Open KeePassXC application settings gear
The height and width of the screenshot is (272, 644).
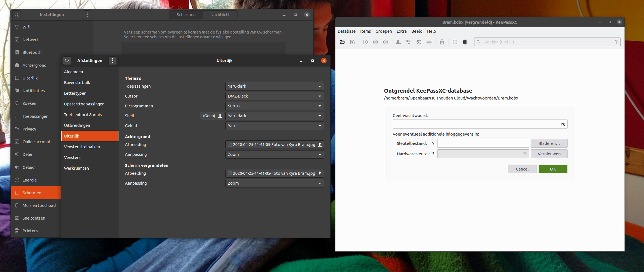(465, 42)
